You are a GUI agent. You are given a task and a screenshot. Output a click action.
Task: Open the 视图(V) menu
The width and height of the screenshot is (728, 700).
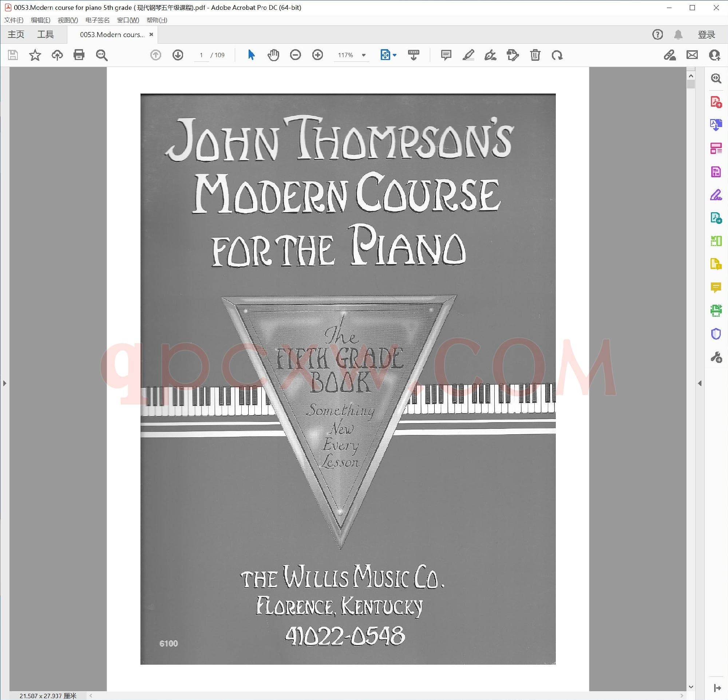[x=68, y=20]
